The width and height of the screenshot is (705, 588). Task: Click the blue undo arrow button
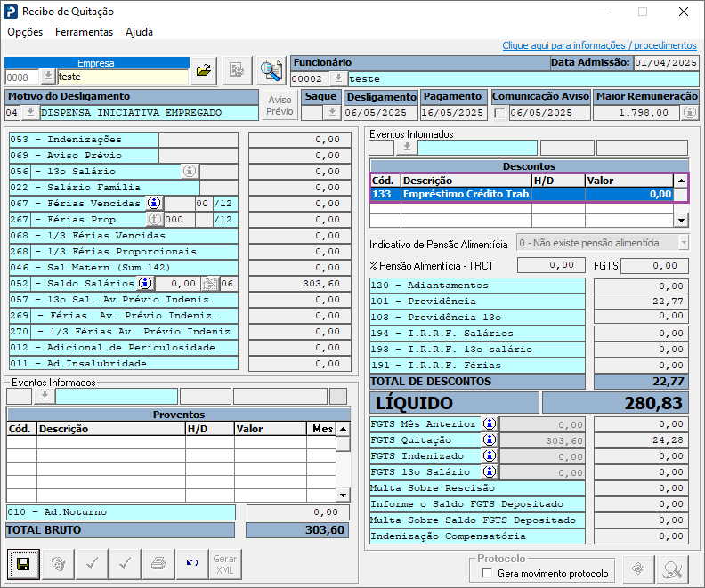(x=192, y=564)
